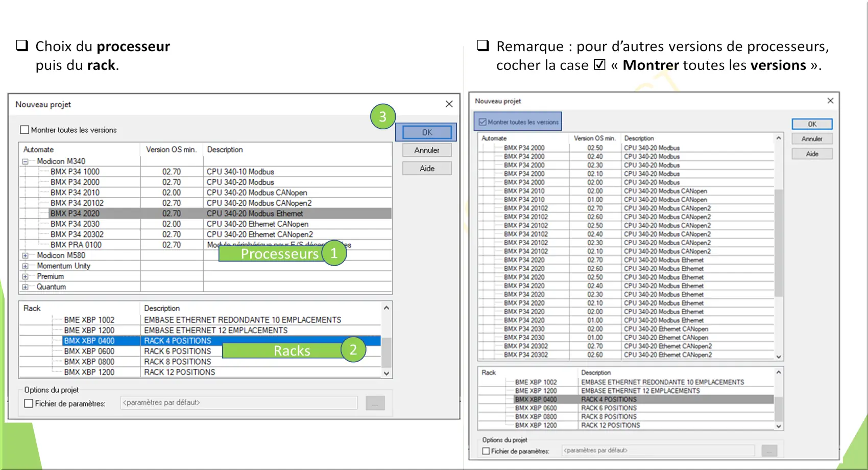Click parameter file path field in left dialog
The image size is (868, 470).
239,403
